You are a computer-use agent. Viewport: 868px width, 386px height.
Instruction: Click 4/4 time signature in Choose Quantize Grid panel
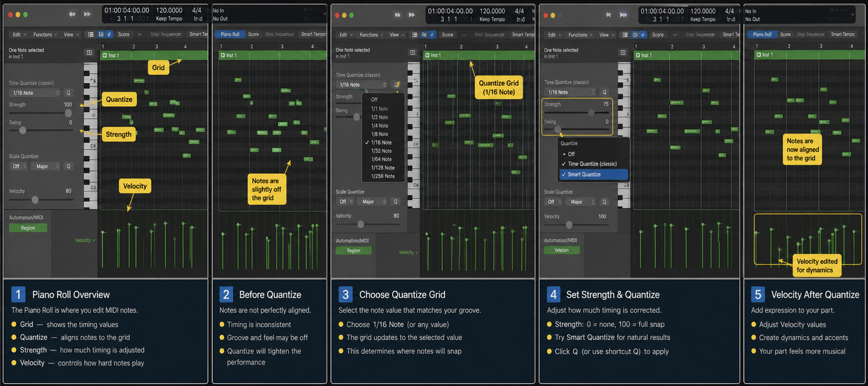pyautogui.click(x=519, y=11)
